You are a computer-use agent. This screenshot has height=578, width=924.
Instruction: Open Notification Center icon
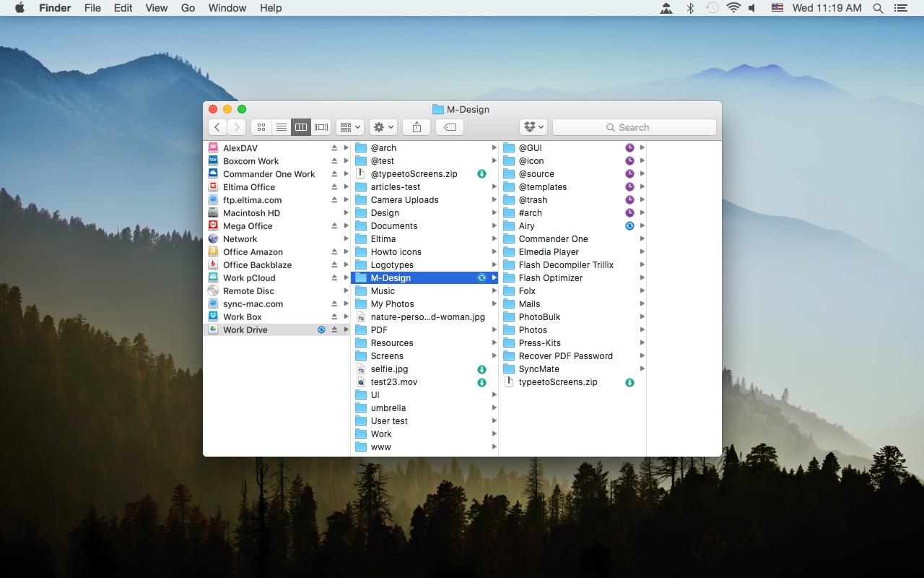pos(900,8)
